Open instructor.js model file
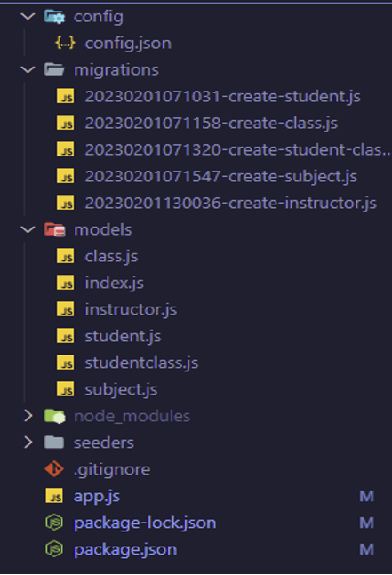The height and width of the screenshot is (575, 392). (131, 310)
